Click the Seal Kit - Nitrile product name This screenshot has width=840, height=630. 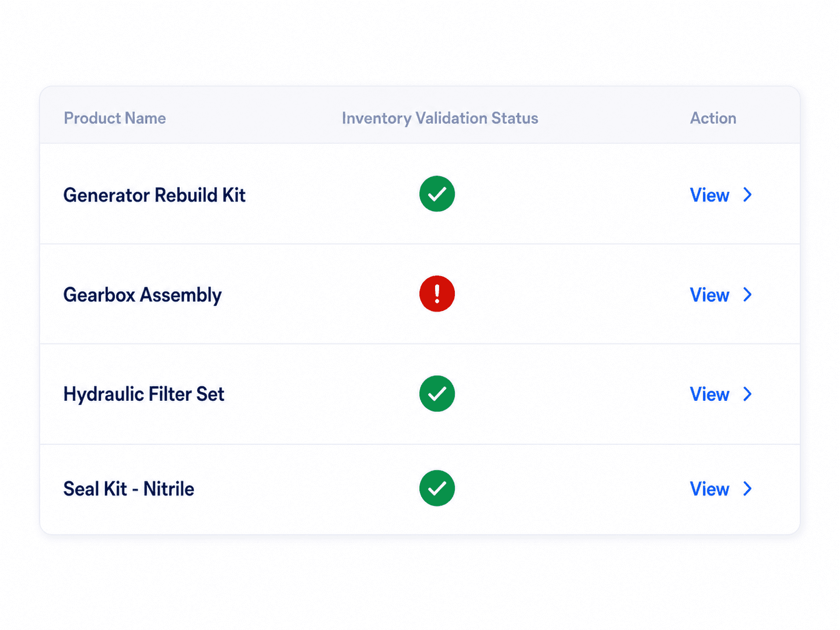point(129,489)
